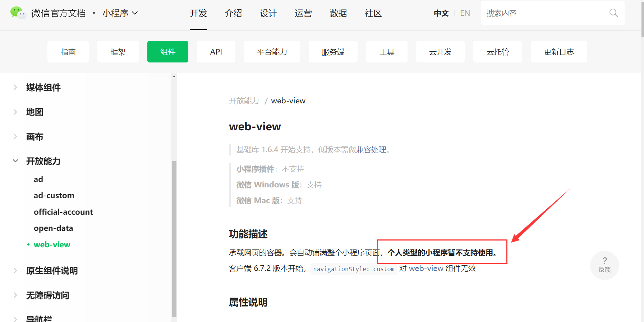This screenshot has height=322, width=644.
Task: Click the 开放能力 breadcrumb link
Action: [x=244, y=101]
